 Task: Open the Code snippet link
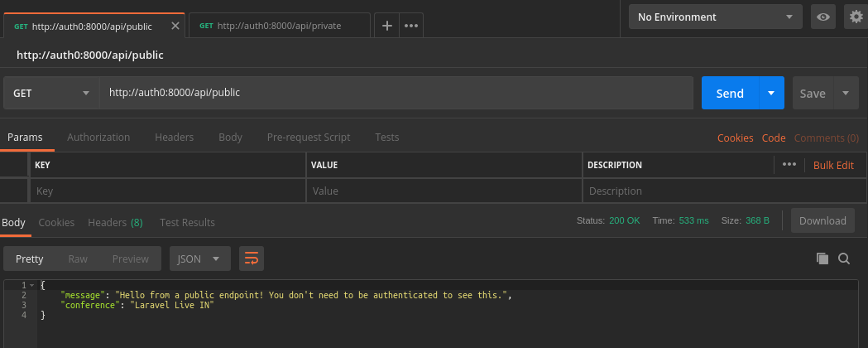(x=774, y=138)
